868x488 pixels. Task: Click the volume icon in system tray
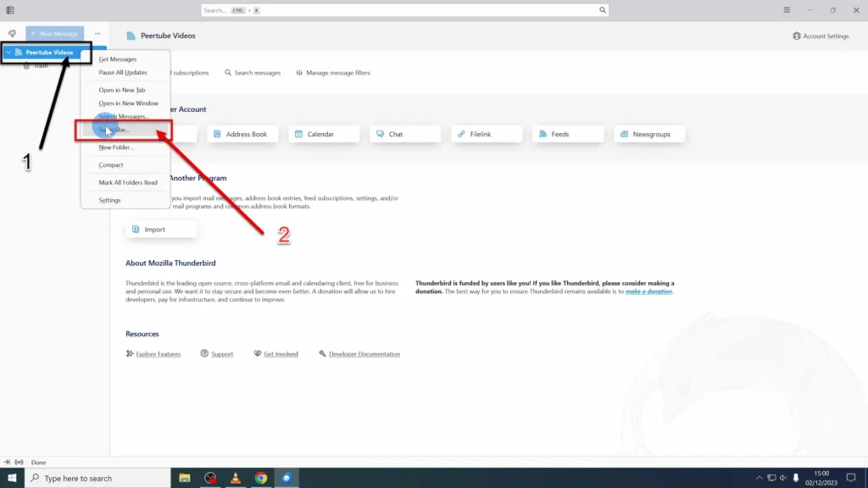pyautogui.click(x=783, y=478)
